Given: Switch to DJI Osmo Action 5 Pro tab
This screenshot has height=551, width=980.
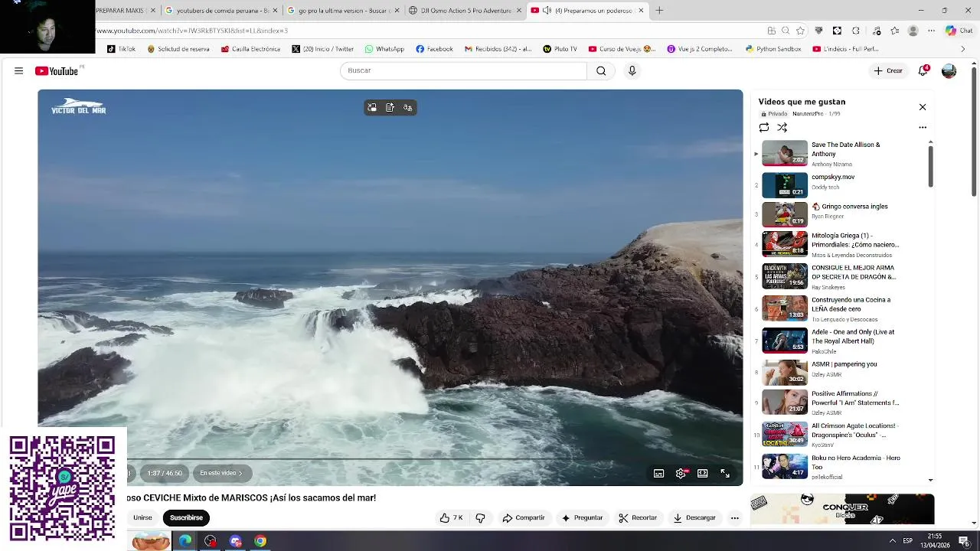Looking at the screenshot, I should tap(464, 11).
